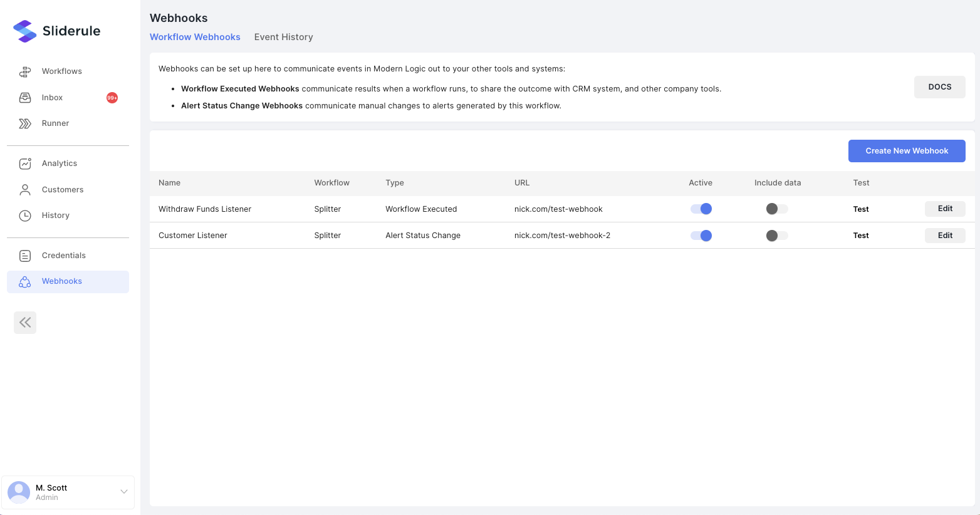This screenshot has width=980, height=515.
Task: Go to the Runner page
Action: coord(68,123)
